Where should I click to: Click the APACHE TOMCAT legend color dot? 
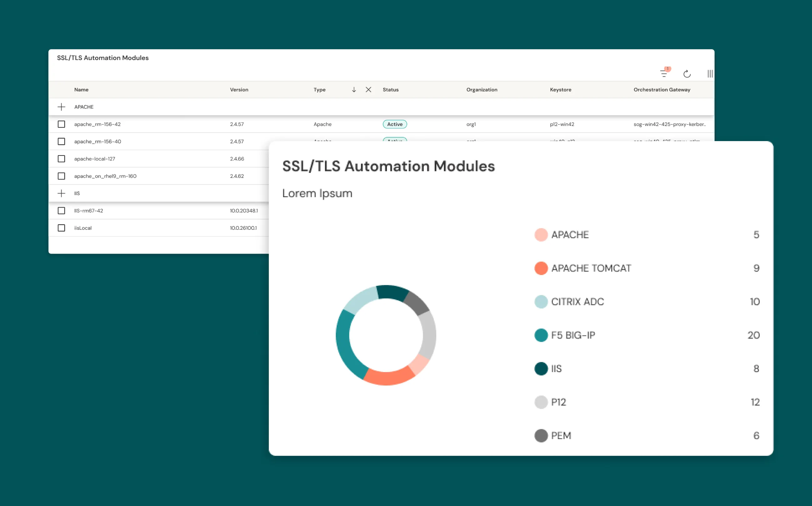click(541, 268)
